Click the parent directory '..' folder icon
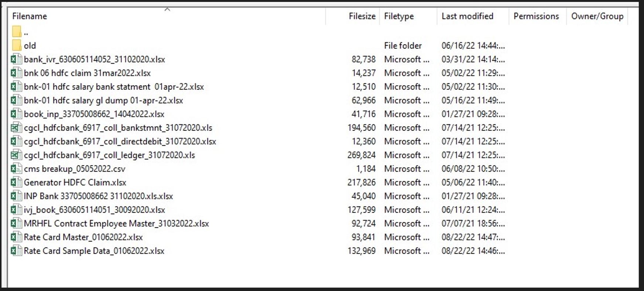The height and width of the screenshot is (291, 644). click(17, 32)
